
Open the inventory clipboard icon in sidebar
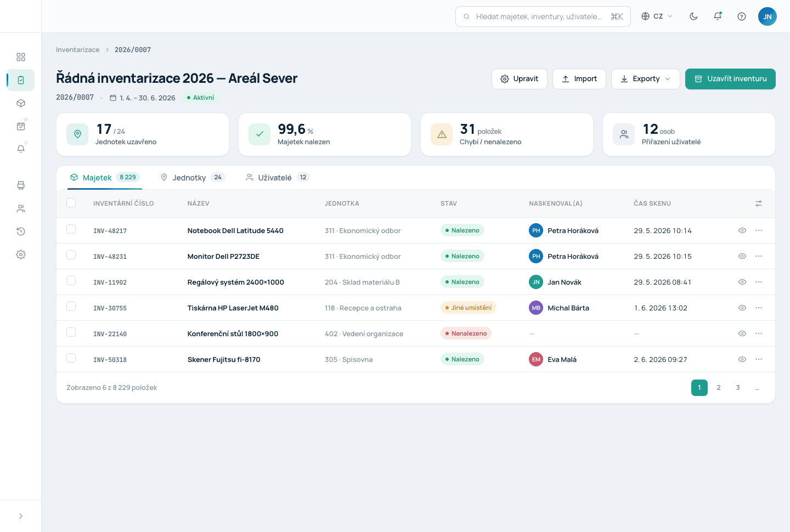click(21, 80)
